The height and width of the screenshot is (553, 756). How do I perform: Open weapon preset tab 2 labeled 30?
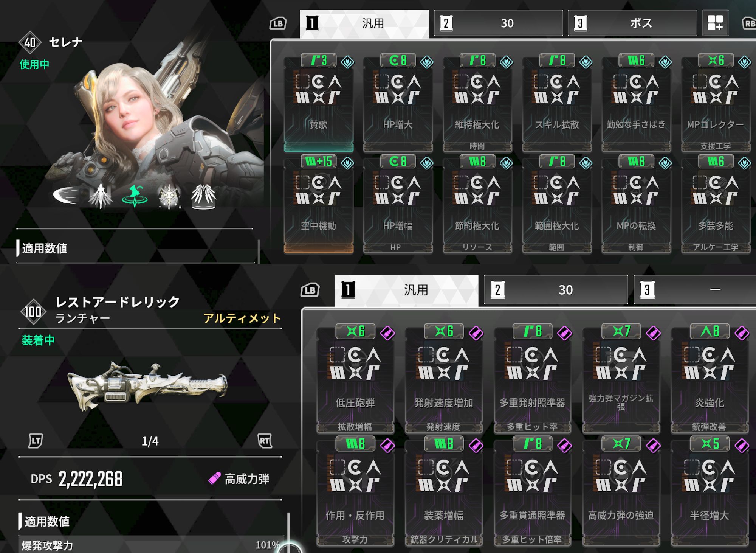(556, 290)
